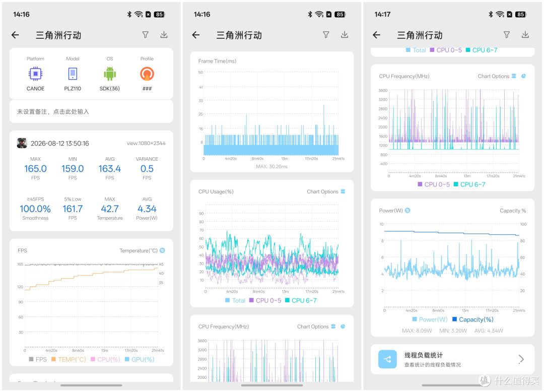The width and height of the screenshot is (544, 392).
Task: Tap the download icon in the left screen
Action: (x=164, y=35)
